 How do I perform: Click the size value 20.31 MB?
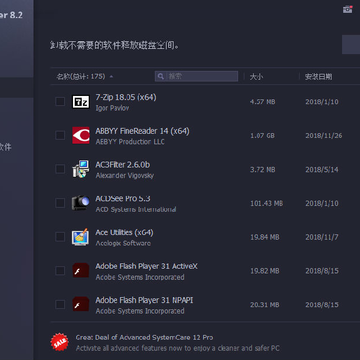point(265,305)
